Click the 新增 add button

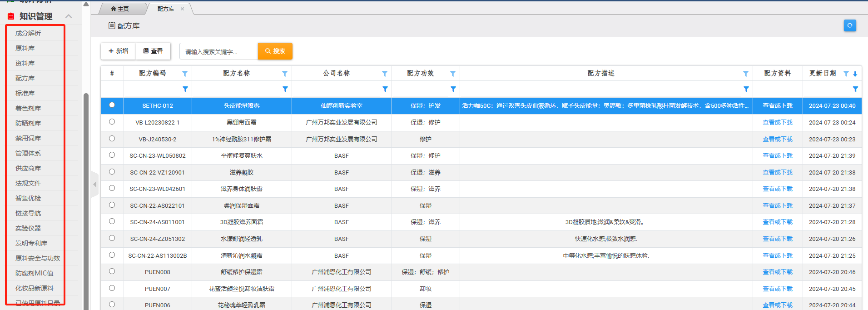point(118,51)
